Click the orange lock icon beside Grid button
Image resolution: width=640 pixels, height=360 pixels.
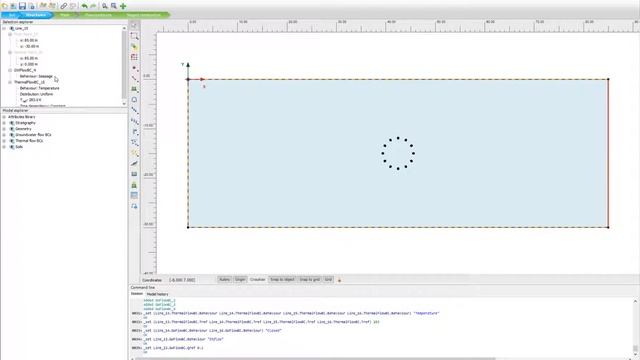tap(339, 280)
